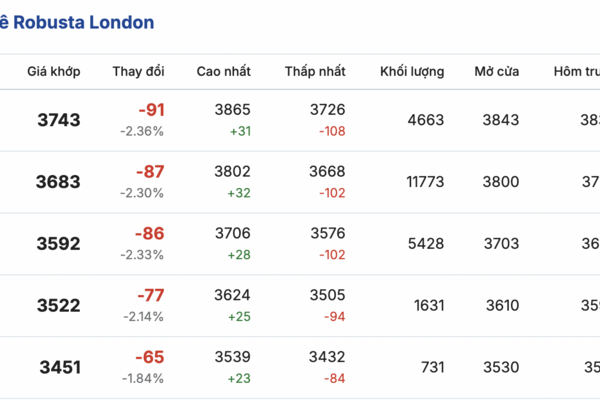Click the Thấp nhất column header

(x=315, y=72)
